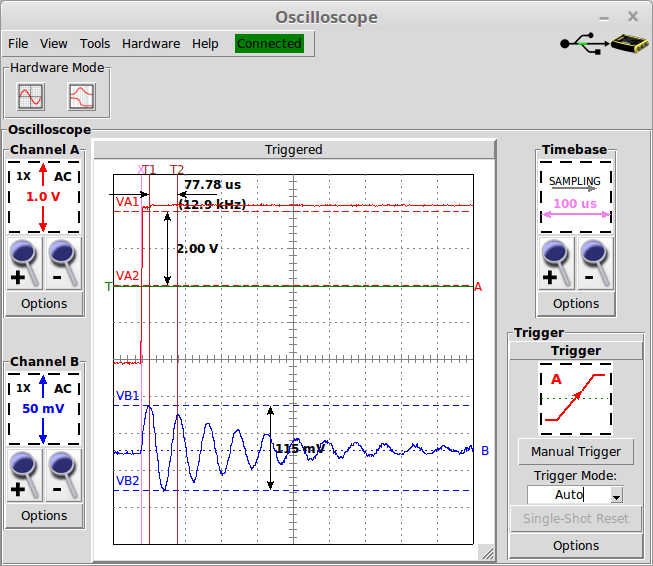Open Channel A Options

44,304
